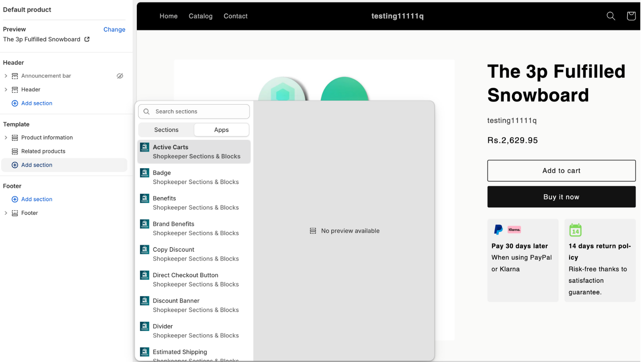The height and width of the screenshot is (362, 644).
Task: Open the search icon in the storefront header
Action: [610, 16]
